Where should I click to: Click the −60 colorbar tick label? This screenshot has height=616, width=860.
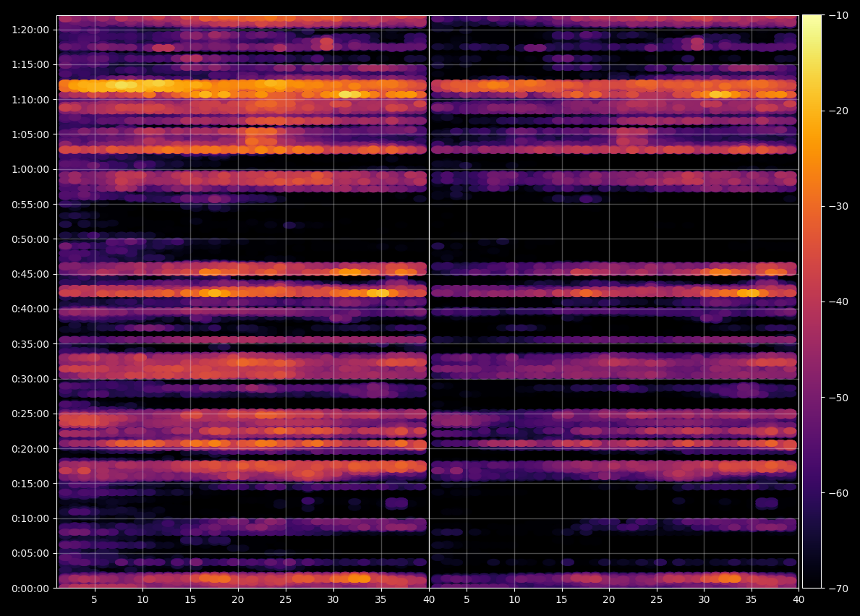(x=838, y=493)
